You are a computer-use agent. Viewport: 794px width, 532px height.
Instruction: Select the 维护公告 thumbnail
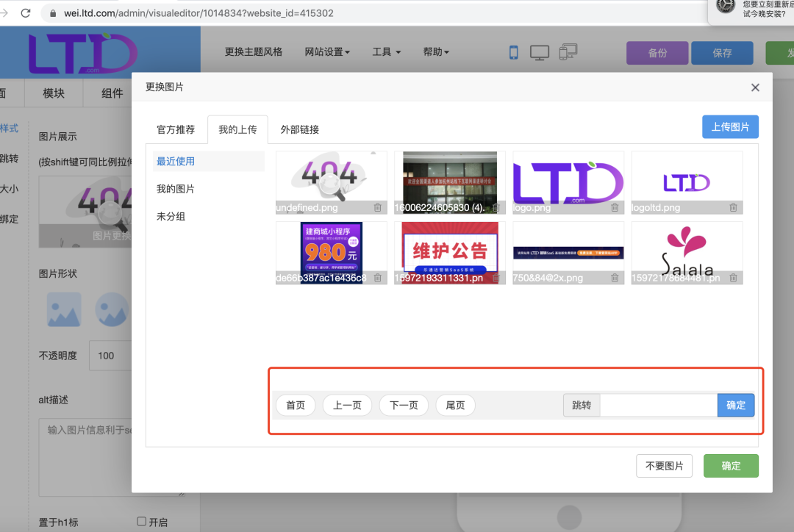coord(450,253)
